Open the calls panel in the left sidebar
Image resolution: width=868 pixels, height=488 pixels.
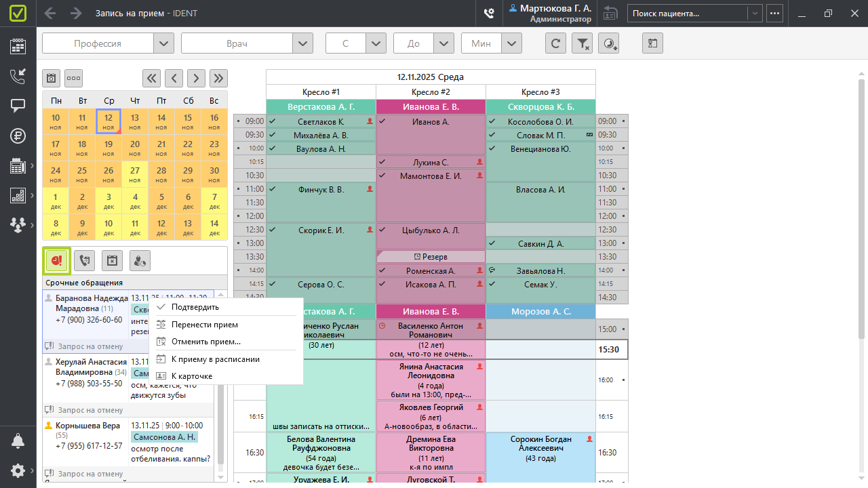pyautogui.click(x=18, y=76)
